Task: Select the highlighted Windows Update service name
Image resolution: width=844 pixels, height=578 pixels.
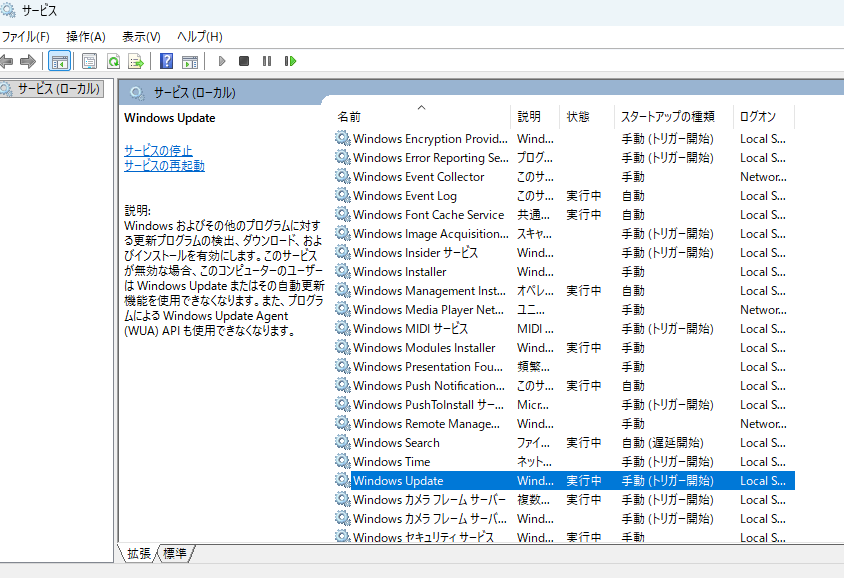Action: (398, 481)
